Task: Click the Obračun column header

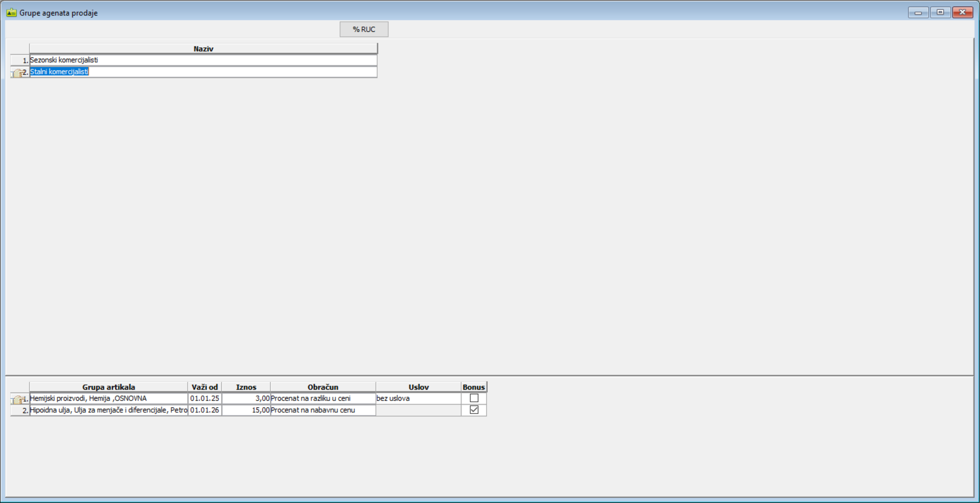Action: tap(323, 387)
